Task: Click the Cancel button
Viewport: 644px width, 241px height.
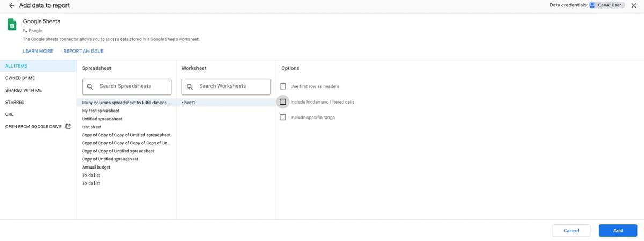Action: (571, 231)
